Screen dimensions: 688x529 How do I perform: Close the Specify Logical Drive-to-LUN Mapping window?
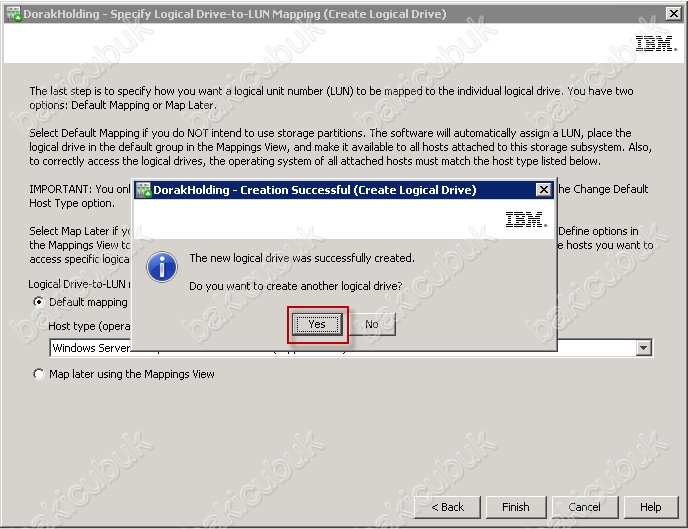(673, 14)
